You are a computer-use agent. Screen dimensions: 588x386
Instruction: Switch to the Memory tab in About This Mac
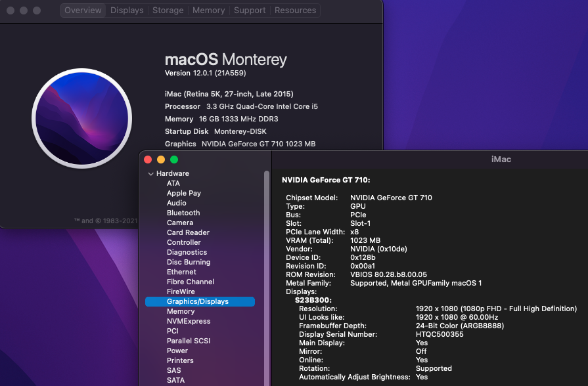pyautogui.click(x=208, y=10)
